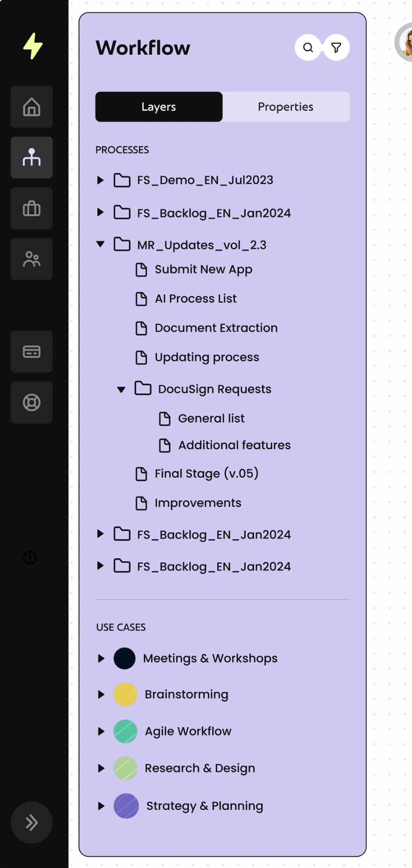Click the purple Strategy & Planning circle
This screenshot has height=868, width=412.
point(126,806)
